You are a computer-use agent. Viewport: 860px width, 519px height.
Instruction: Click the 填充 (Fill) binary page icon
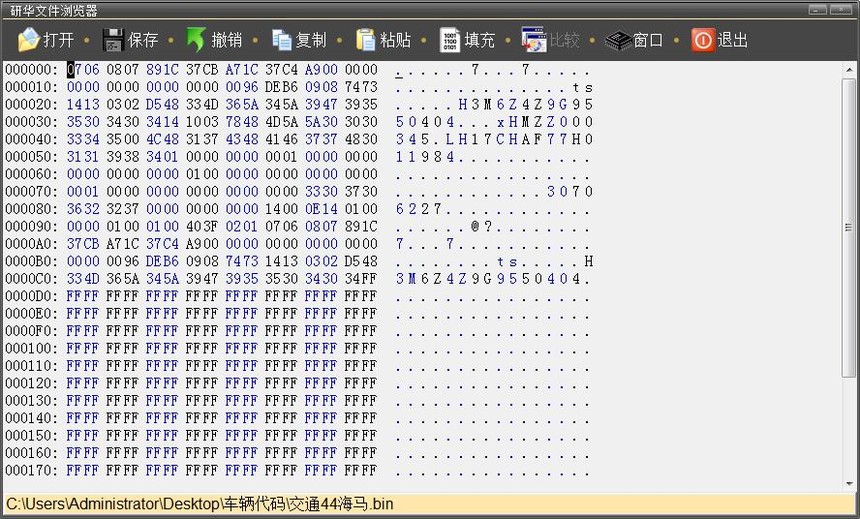(x=450, y=40)
